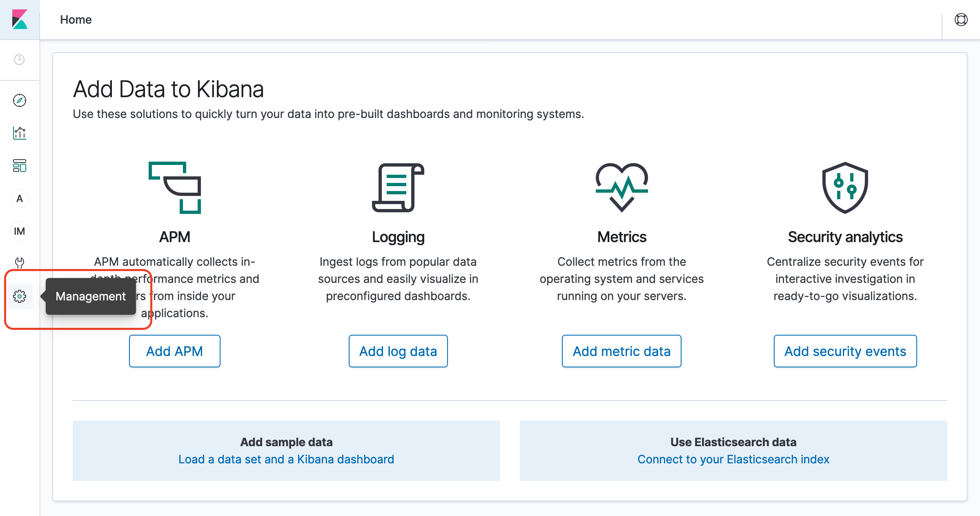
Task: Click the Metrics heartbeat icon
Action: coord(622,188)
